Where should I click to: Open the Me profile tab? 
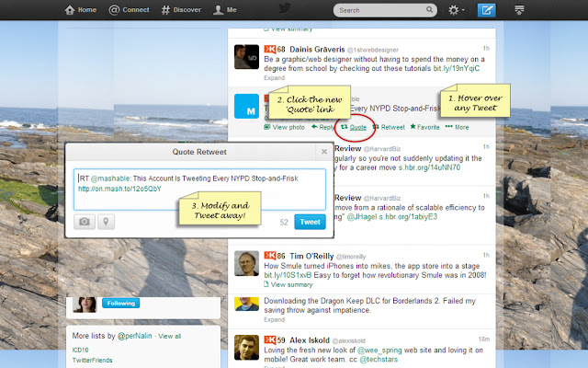tap(224, 10)
